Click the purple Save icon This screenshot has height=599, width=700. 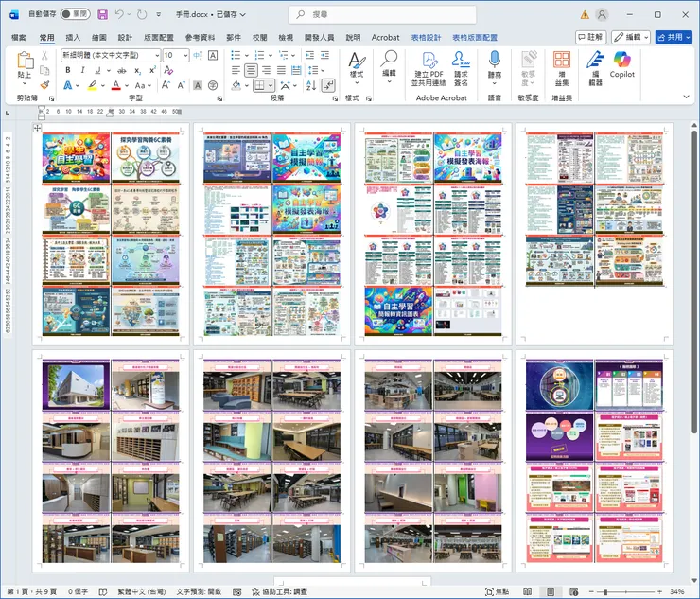click(103, 14)
